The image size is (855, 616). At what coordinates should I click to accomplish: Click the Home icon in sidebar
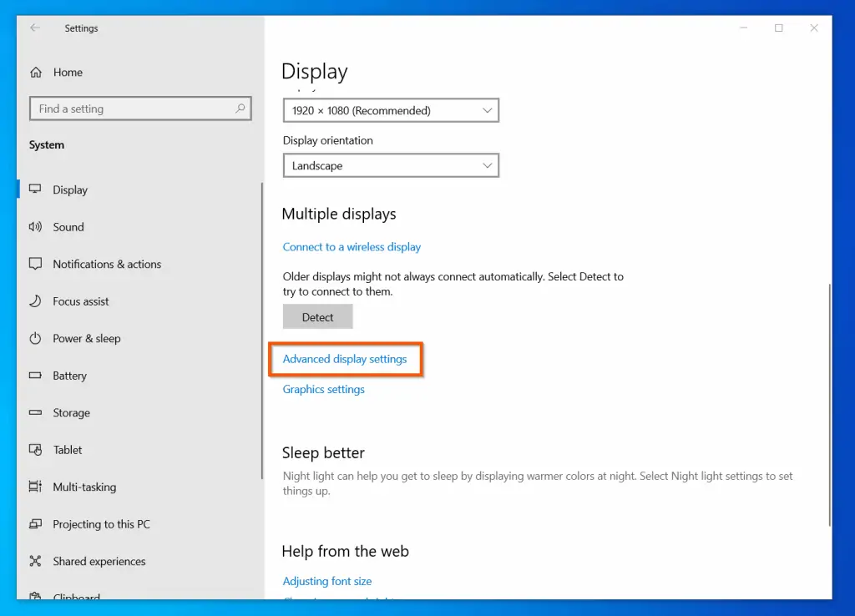pyautogui.click(x=36, y=73)
